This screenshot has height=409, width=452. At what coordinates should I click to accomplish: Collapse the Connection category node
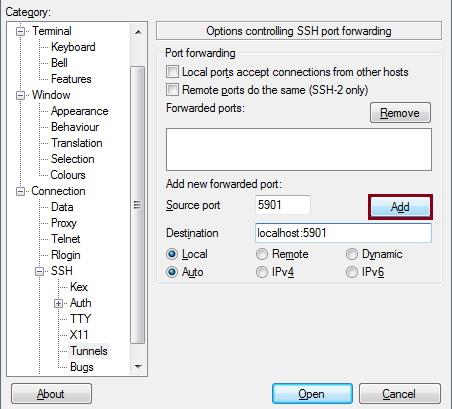[21, 191]
